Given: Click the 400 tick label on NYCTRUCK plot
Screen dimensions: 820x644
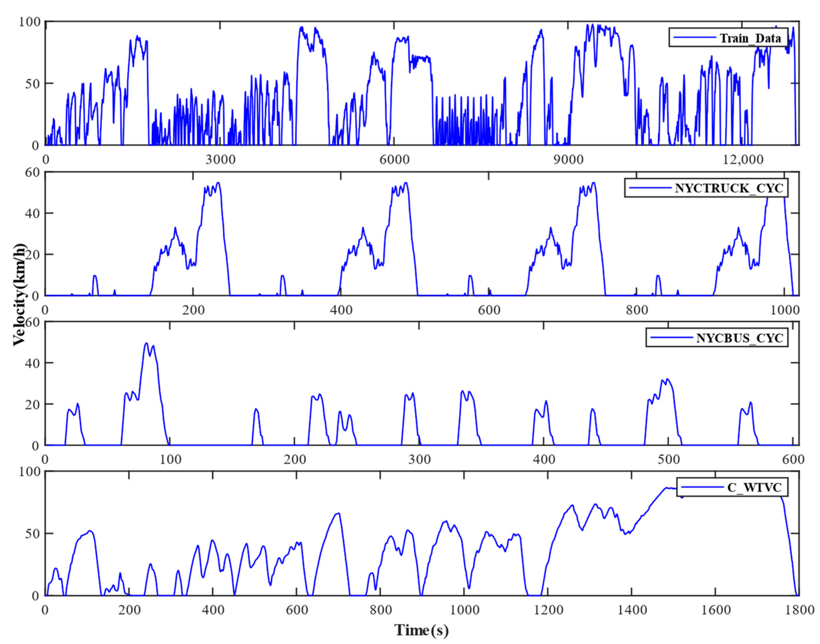Looking at the screenshot, I should tap(341, 310).
